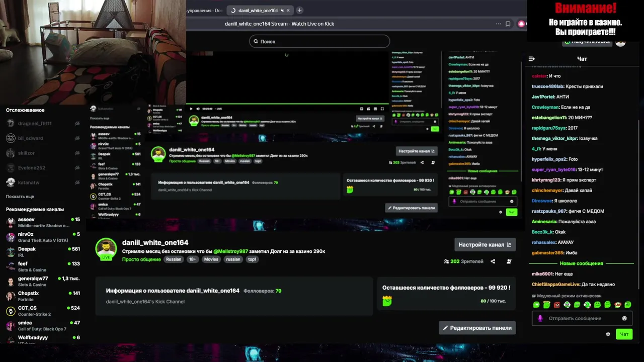Click the top1 tag chip
Image resolution: width=644 pixels, height=362 pixels.
pos(252,259)
